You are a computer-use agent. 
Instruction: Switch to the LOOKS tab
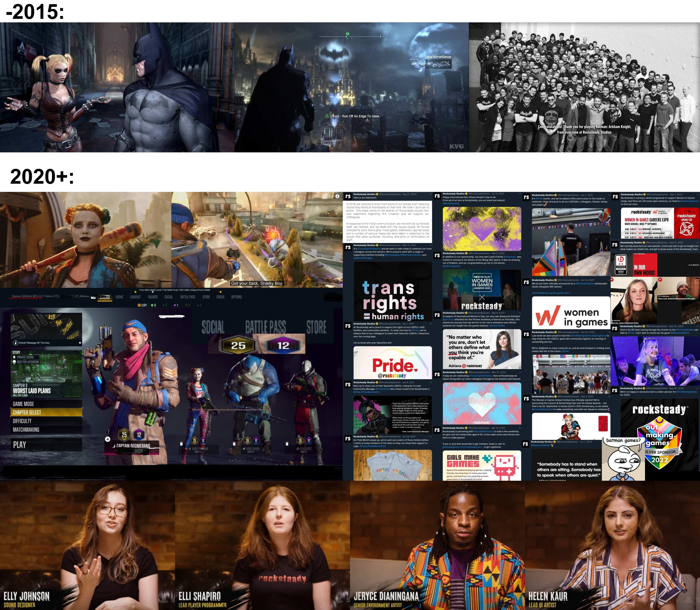119,297
